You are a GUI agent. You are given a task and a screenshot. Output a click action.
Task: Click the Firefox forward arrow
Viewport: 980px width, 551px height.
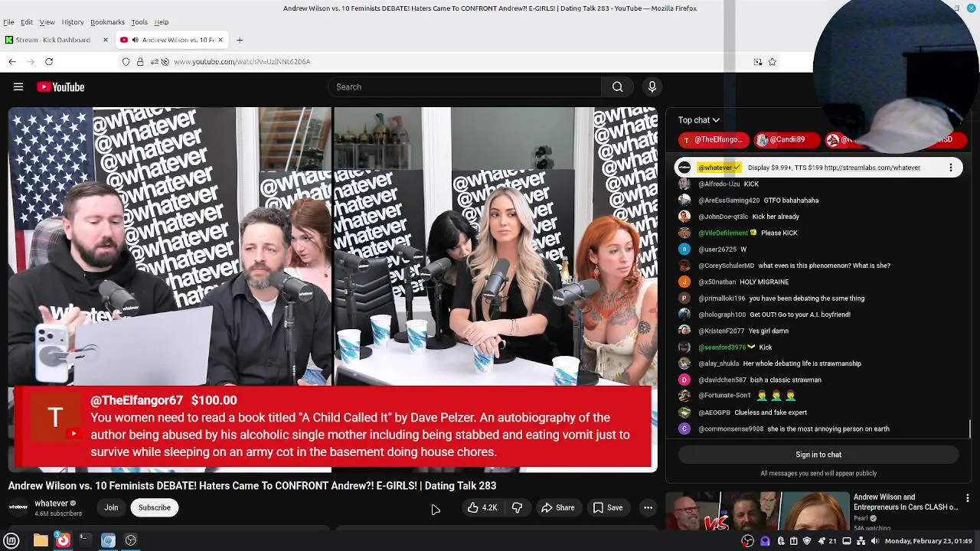(x=31, y=61)
